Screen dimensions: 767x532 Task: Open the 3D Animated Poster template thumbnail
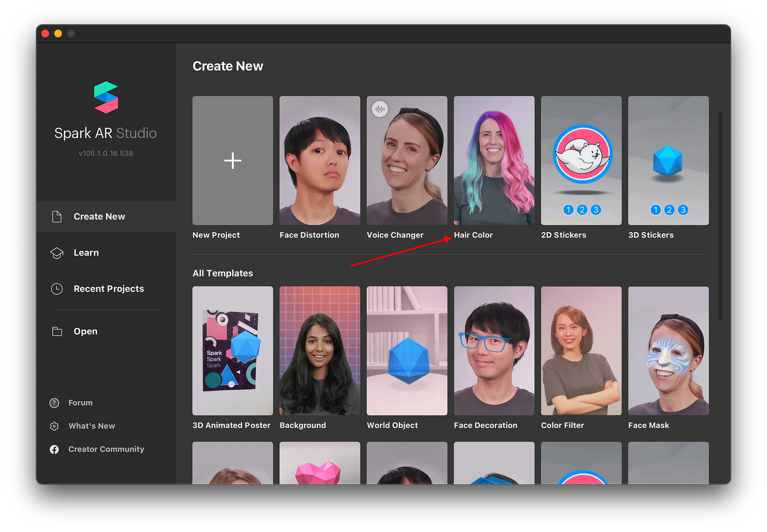[x=232, y=351]
